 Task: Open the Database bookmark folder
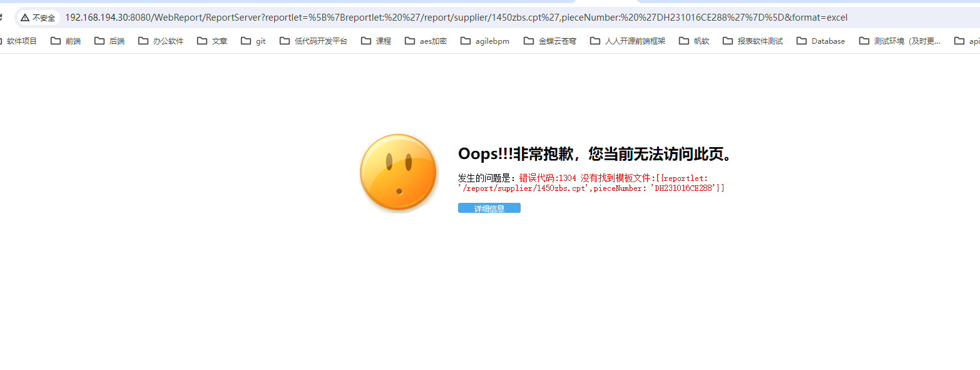click(x=821, y=41)
